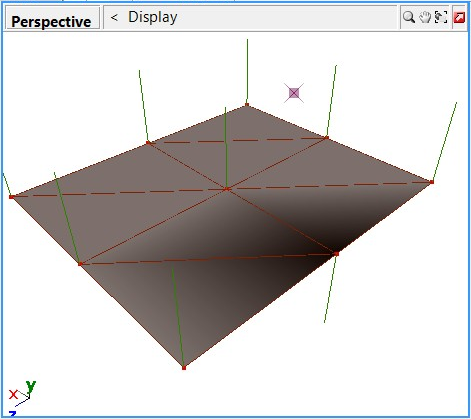Maximize viewport with the red arrow icon

[x=459, y=17]
